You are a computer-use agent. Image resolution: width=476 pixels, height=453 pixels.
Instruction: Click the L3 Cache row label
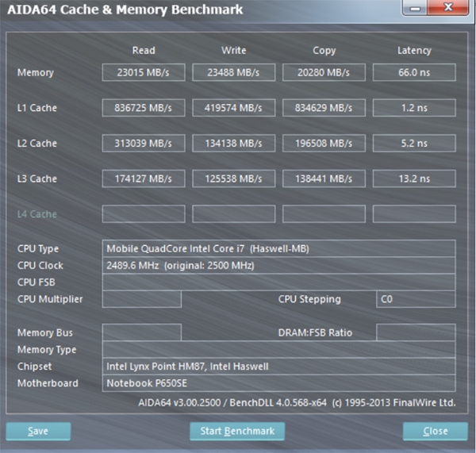click(37, 179)
